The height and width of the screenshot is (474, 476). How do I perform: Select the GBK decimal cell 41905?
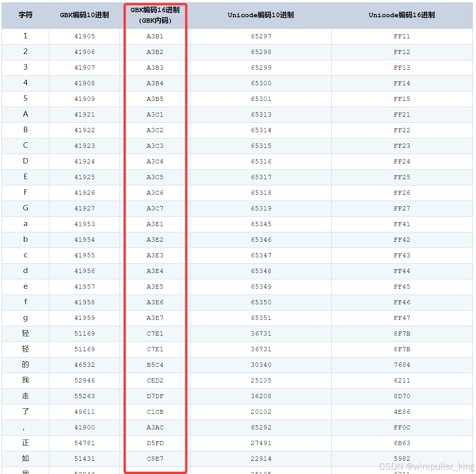point(84,36)
